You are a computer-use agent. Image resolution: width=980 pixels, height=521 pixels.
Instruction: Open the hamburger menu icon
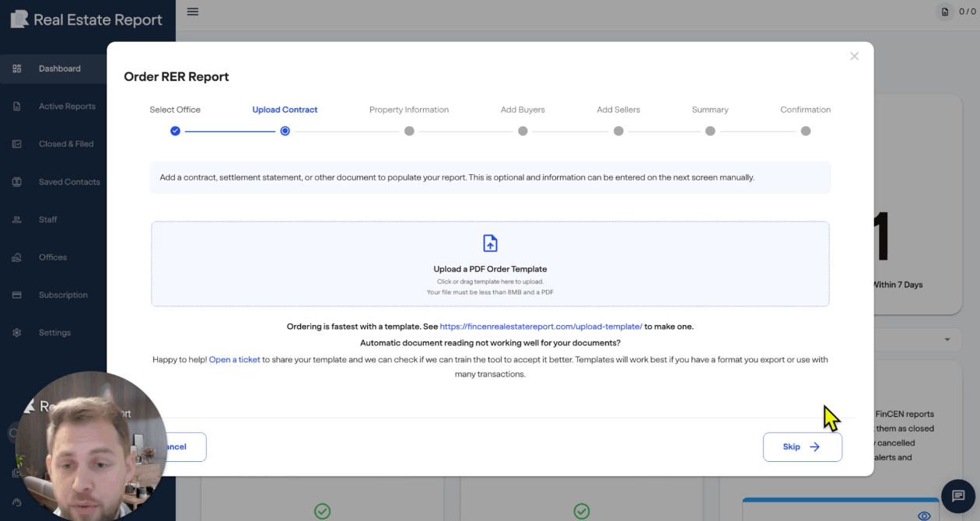pos(193,12)
